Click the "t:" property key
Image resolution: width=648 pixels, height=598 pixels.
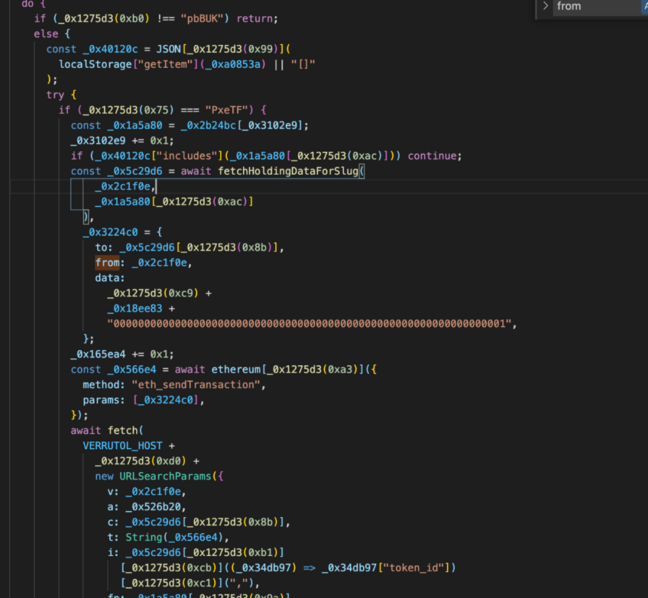(113, 537)
